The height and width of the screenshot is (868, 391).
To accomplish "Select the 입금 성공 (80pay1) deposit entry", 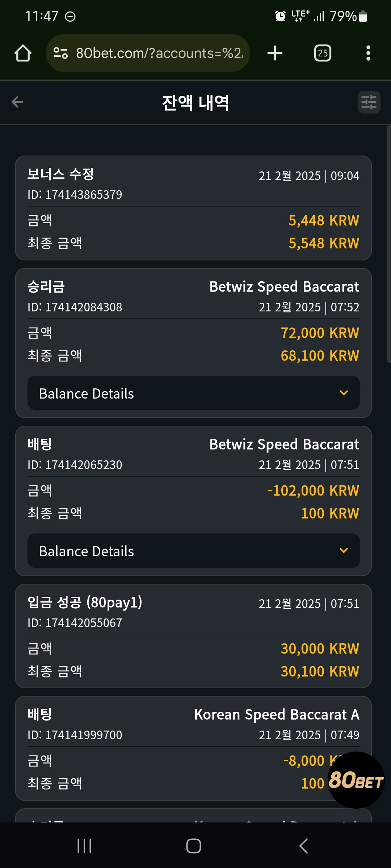I will tap(193, 636).
